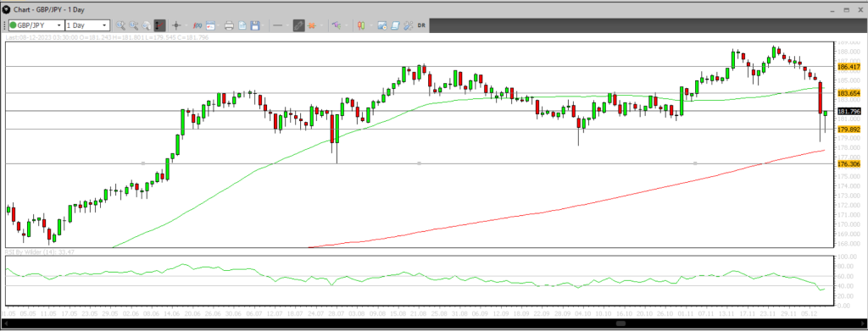The height and width of the screenshot is (331, 868).
Task: Open the GBP/JPY symbol dropdown
Action: tap(36, 25)
